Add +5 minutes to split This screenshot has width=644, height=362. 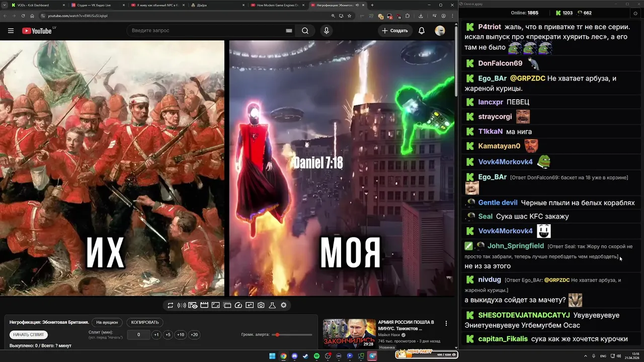click(x=168, y=335)
